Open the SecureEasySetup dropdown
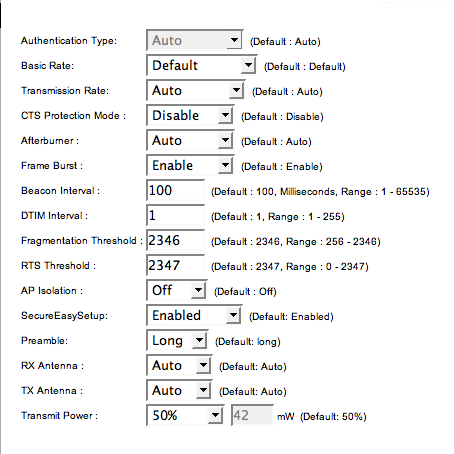 coord(194,315)
